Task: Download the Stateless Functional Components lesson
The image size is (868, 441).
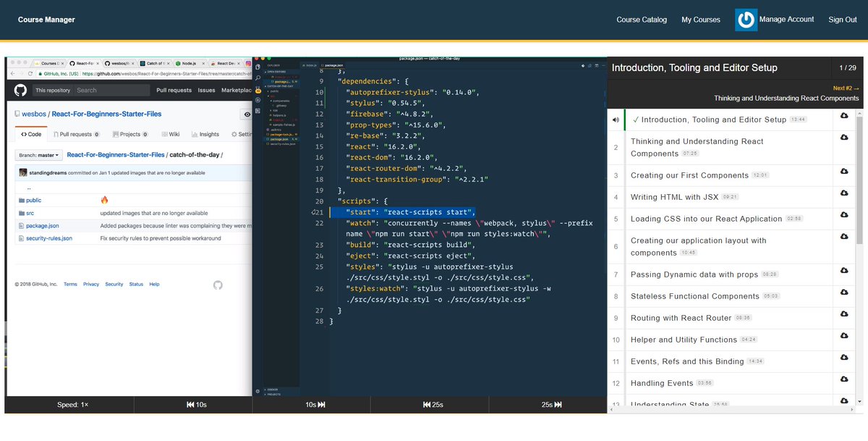Action: coord(844,293)
